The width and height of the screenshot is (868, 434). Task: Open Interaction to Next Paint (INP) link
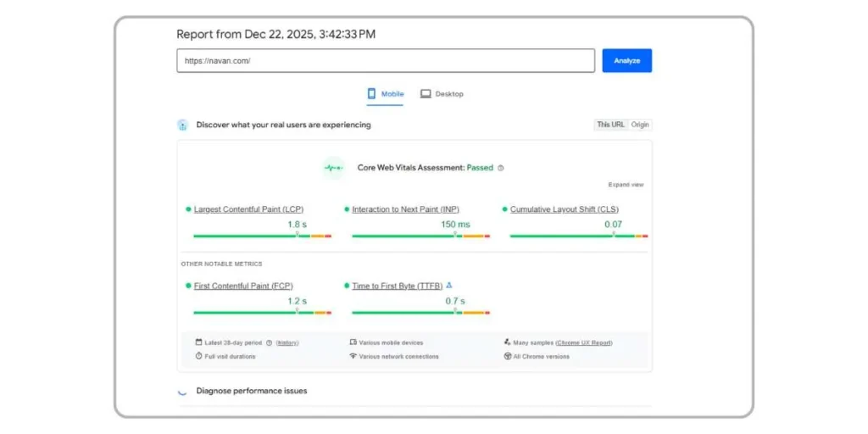[x=406, y=209]
